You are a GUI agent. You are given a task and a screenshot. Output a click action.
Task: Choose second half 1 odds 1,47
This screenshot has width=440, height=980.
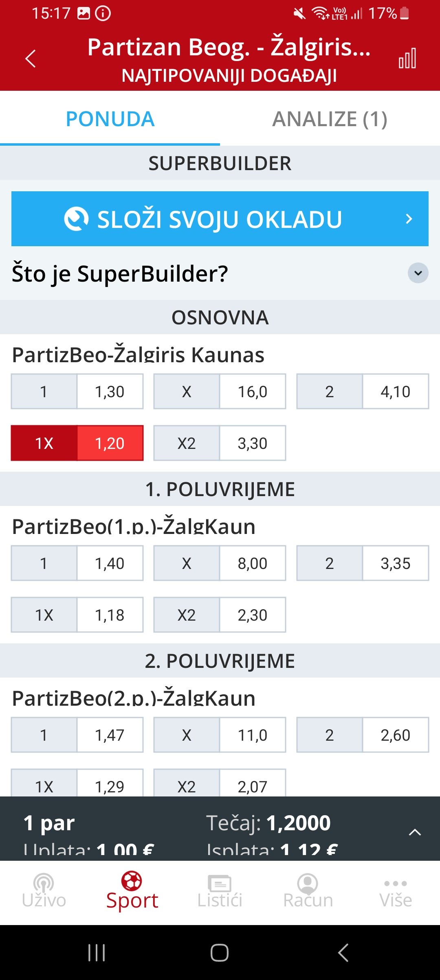point(77,735)
